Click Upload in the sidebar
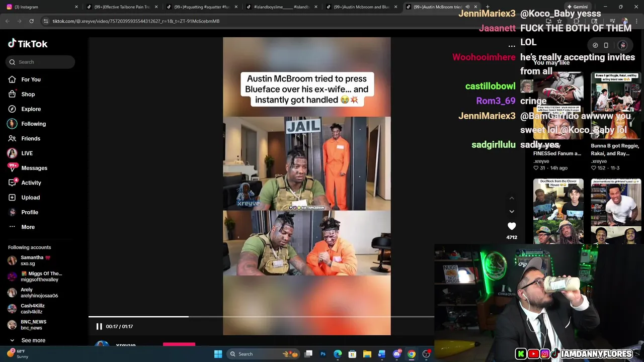This screenshot has height=362, width=644. tap(30, 198)
